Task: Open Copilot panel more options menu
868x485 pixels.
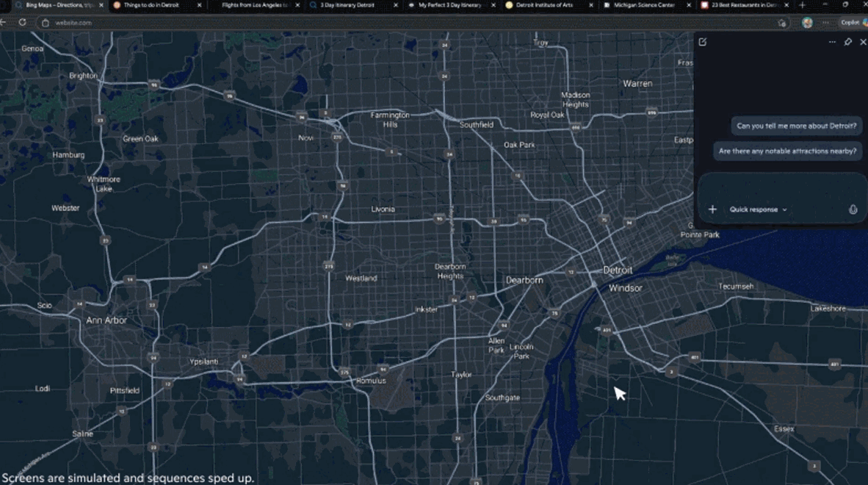Action: [832, 42]
